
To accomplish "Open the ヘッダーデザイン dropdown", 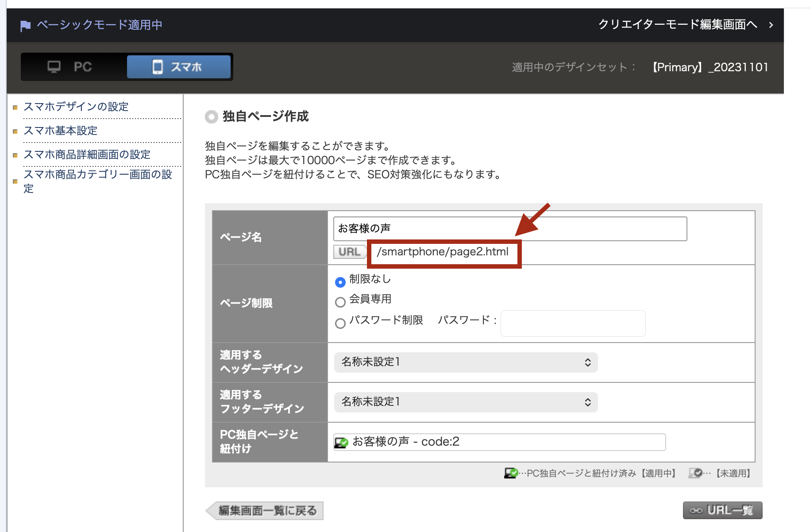I will click(x=466, y=362).
